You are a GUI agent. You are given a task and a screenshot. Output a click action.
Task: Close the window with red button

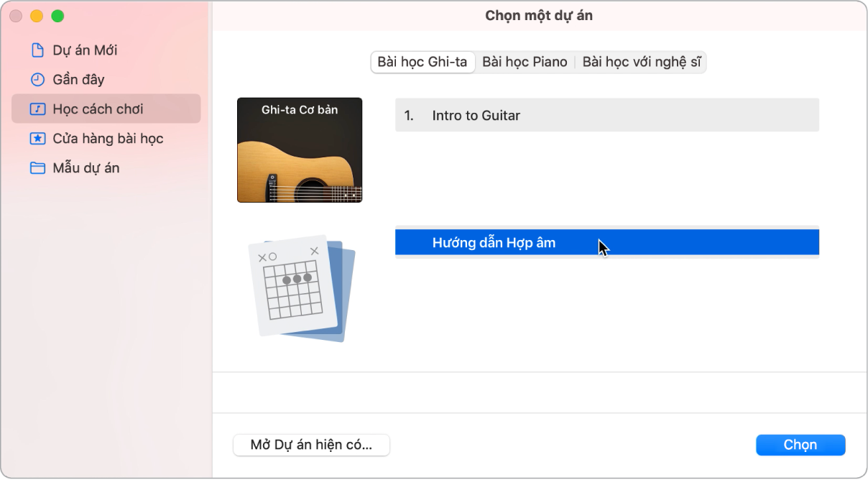[x=16, y=16]
